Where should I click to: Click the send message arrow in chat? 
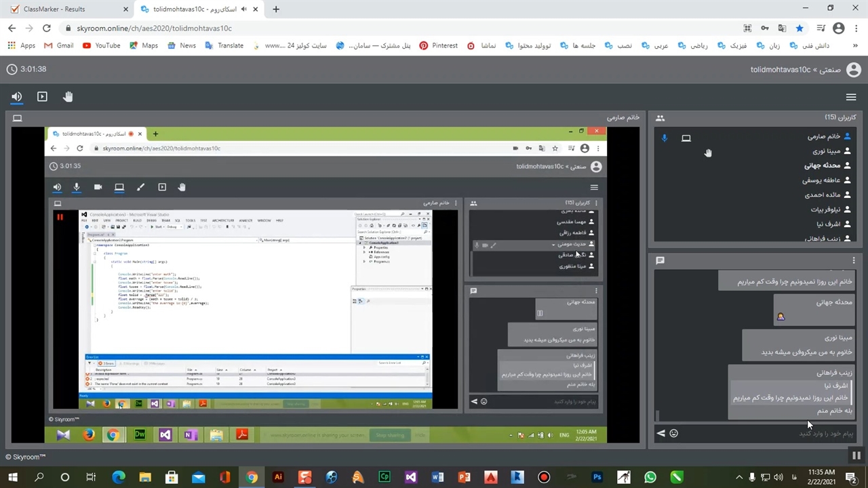(661, 433)
